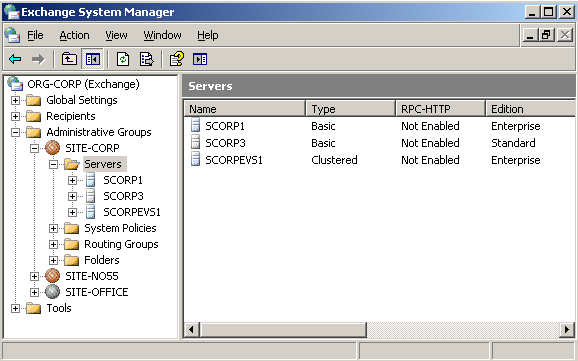Open the Help menu
The height and width of the screenshot is (361, 578).
click(208, 35)
